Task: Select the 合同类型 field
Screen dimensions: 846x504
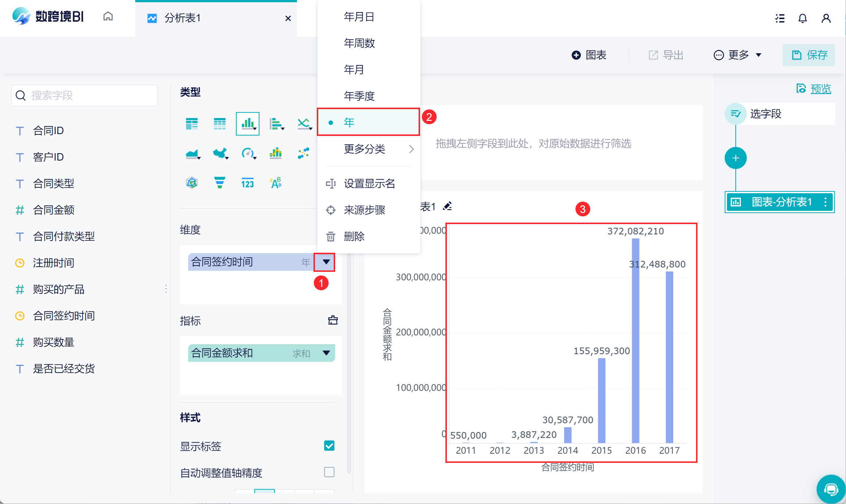Action: 54,184
